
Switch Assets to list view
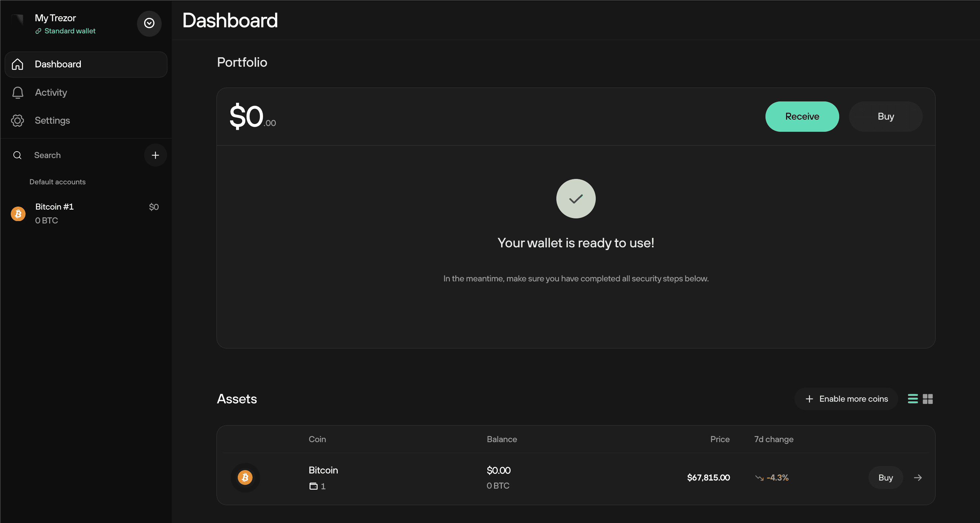point(912,399)
